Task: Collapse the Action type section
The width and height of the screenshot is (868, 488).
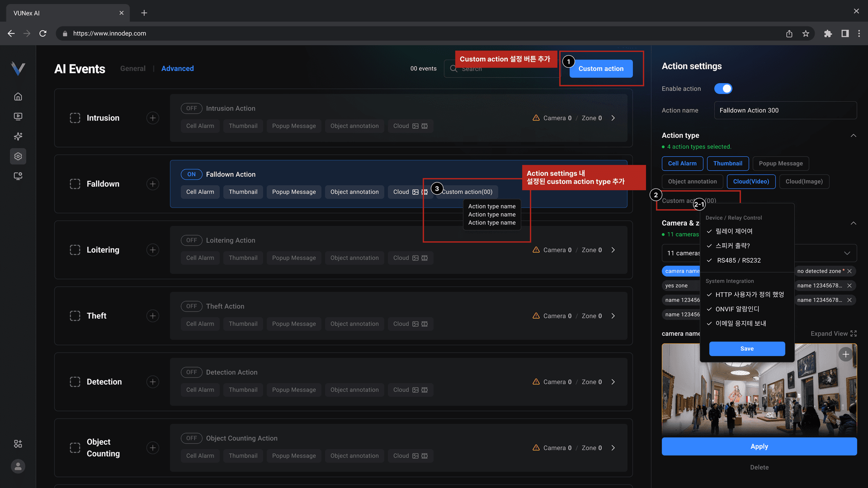Action: tap(853, 136)
